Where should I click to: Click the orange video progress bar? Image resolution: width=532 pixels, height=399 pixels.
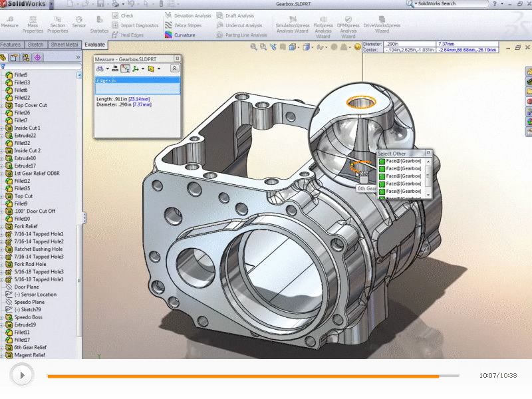243,376
